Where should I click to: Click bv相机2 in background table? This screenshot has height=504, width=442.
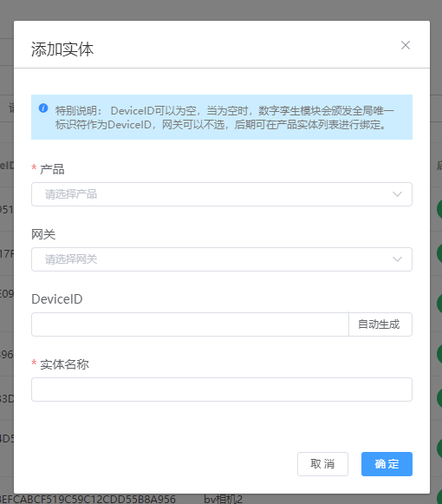[223, 499]
